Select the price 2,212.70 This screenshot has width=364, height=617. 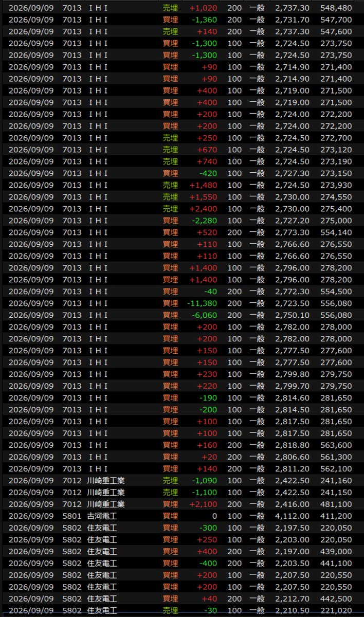293,599
